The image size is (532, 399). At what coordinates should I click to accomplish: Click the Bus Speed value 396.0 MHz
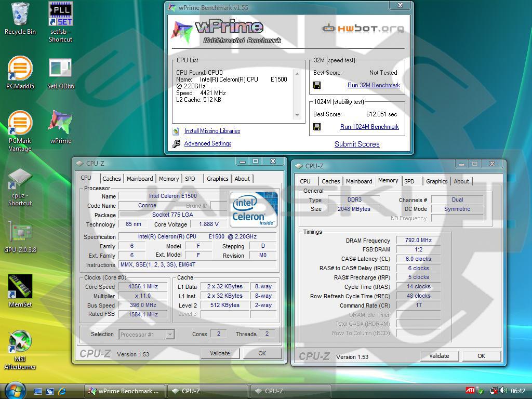143,305
